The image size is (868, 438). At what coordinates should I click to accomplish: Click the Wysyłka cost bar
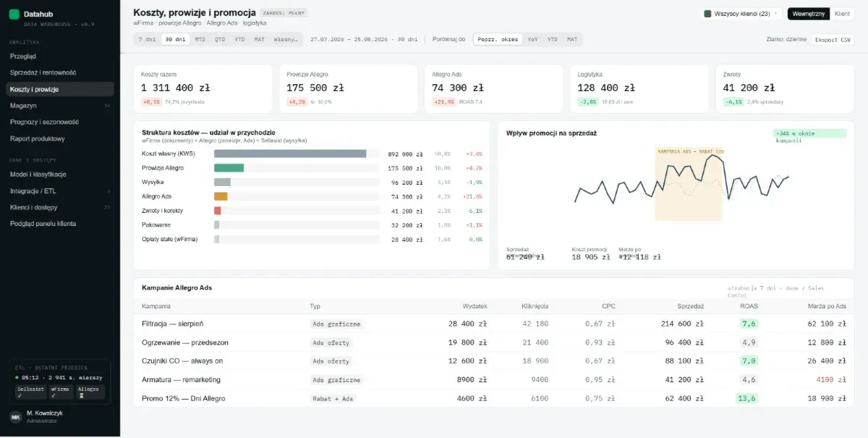(222, 182)
